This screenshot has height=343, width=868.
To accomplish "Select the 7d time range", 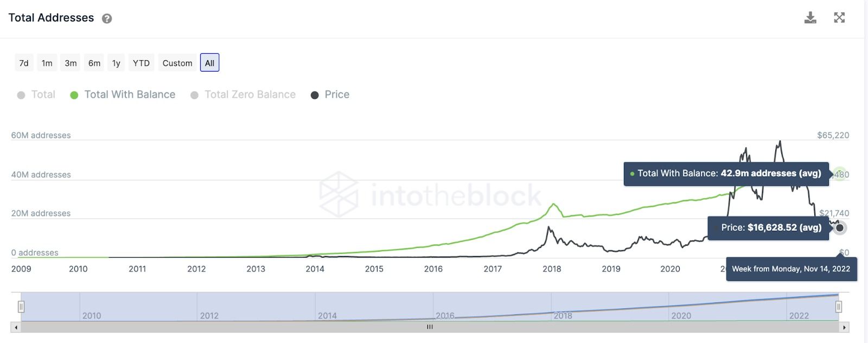I will (x=24, y=63).
